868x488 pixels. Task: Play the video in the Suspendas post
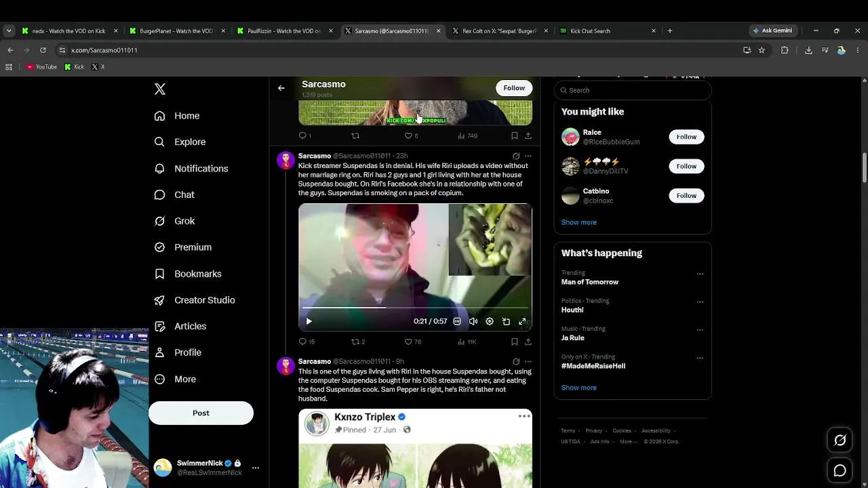[x=309, y=321]
